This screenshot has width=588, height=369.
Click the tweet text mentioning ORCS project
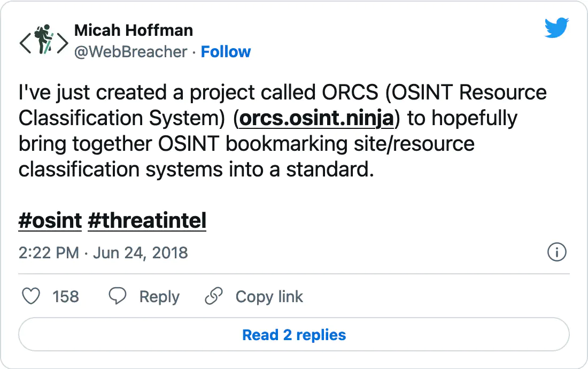[x=282, y=130]
